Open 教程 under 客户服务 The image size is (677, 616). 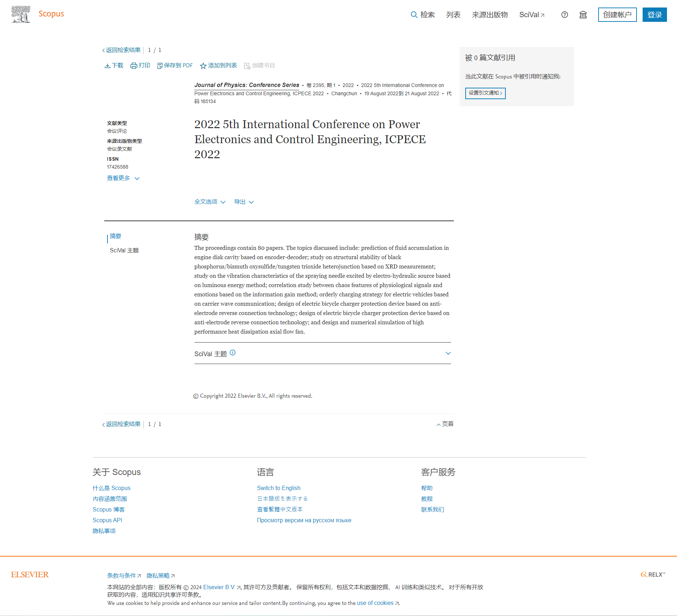pyautogui.click(x=427, y=499)
